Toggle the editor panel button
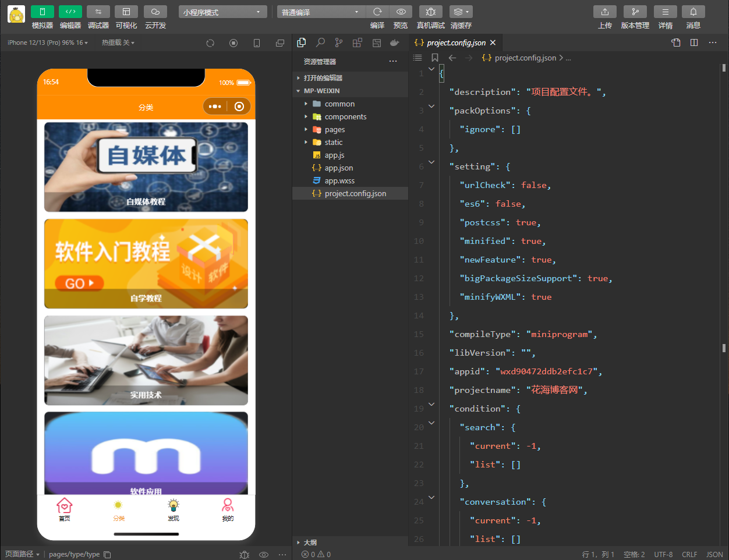This screenshot has height=560, width=729. [x=70, y=12]
